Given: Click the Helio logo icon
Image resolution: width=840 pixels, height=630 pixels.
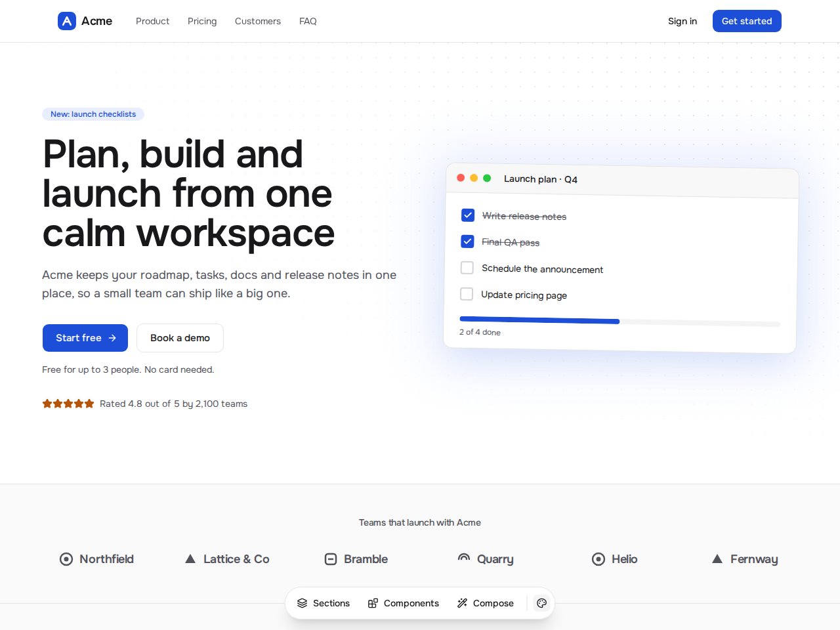Looking at the screenshot, I should pyautogui.click(x=598, y=559).
